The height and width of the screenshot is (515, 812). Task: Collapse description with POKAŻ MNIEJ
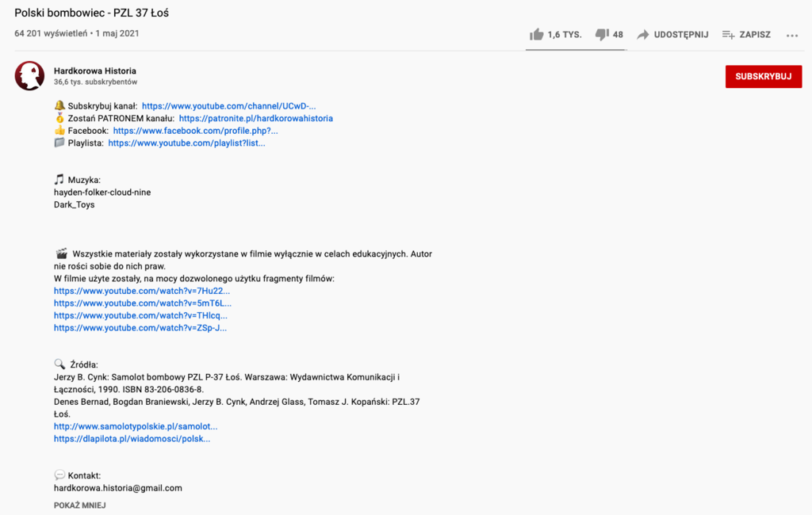click(x=79, y=505)
